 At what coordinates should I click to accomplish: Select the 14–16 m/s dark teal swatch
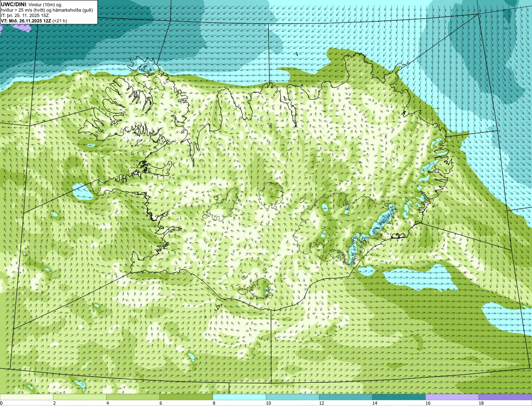[399, 397]
